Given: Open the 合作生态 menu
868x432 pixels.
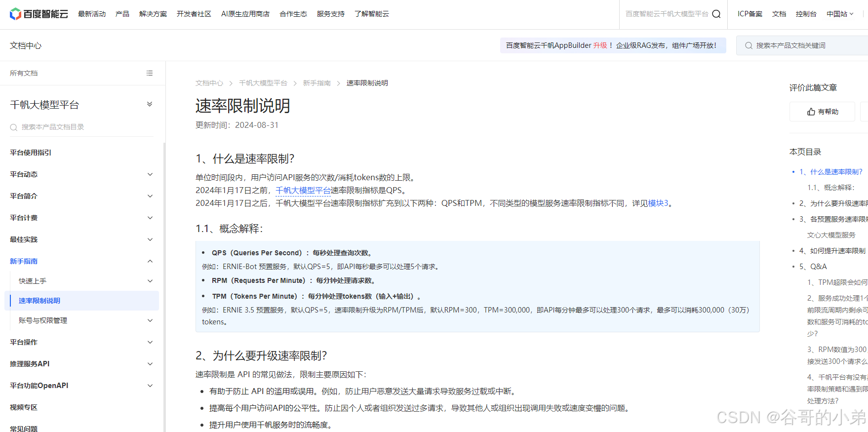Looking at the screenshot, I should click(293, 14).
